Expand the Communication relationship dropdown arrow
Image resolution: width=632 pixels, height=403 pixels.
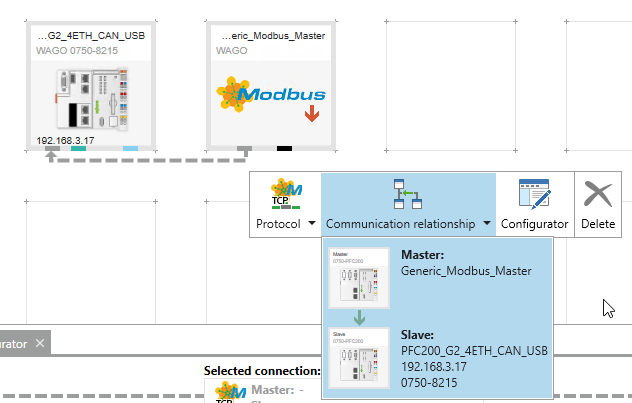point(487,223)
